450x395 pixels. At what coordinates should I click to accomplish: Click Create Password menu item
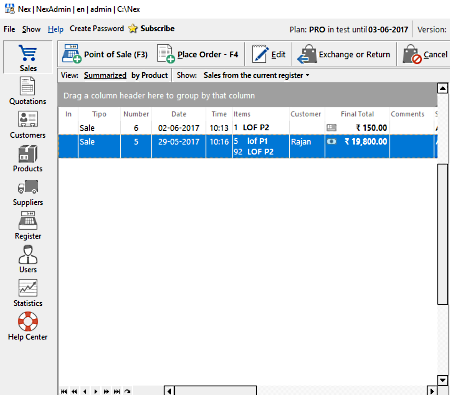(x=97, y=28)
